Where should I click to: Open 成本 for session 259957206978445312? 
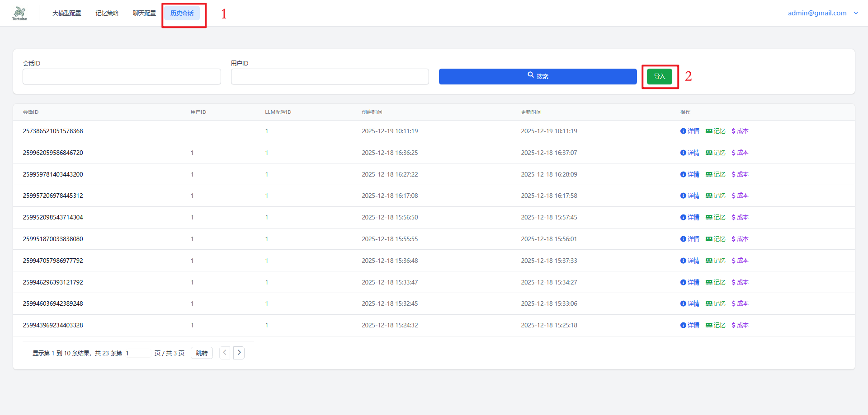tap(740, 196)
